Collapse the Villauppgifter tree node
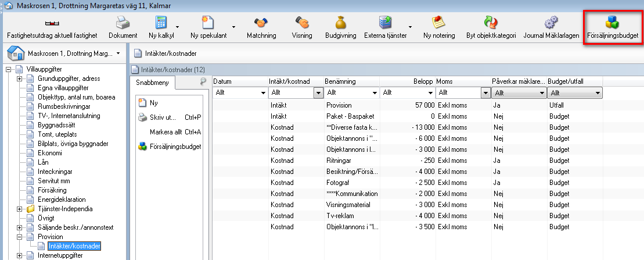The image size is (644, 260). [x=8, y=69]
